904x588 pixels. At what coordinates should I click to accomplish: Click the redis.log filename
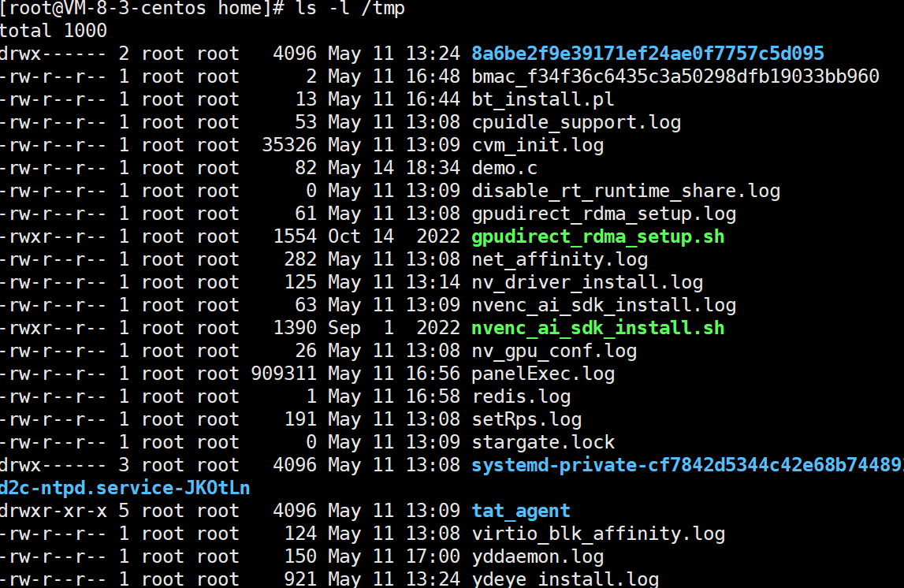coord(520,396)
